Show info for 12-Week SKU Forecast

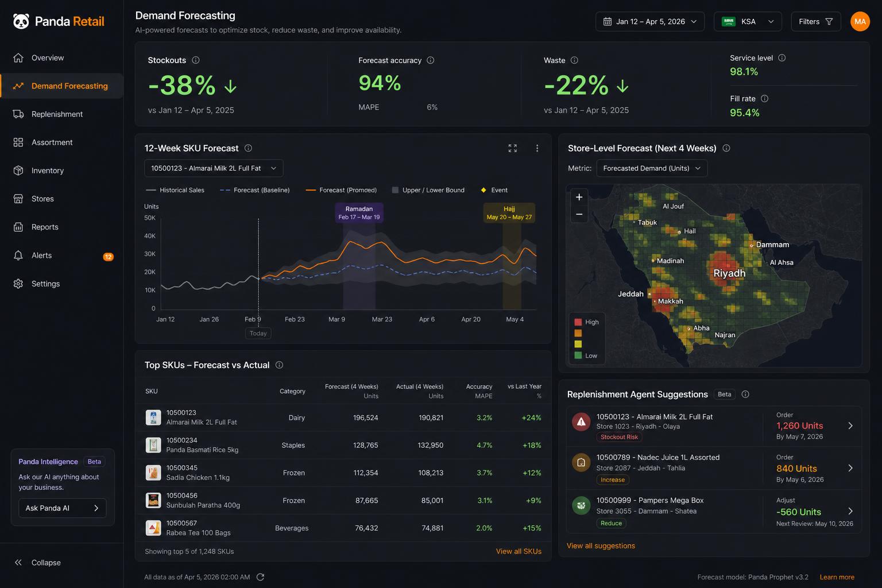point(248,148)
